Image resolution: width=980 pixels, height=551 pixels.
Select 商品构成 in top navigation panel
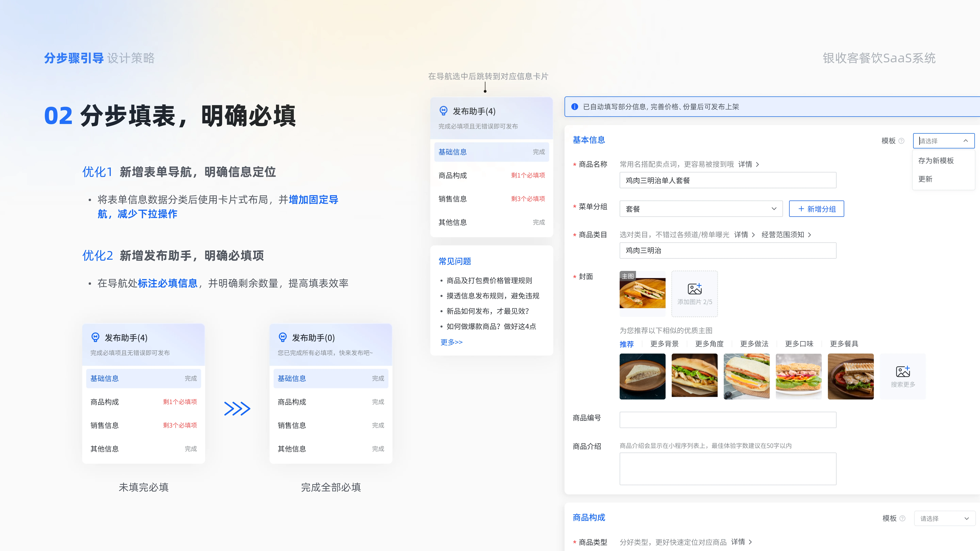tap(492, 175)
